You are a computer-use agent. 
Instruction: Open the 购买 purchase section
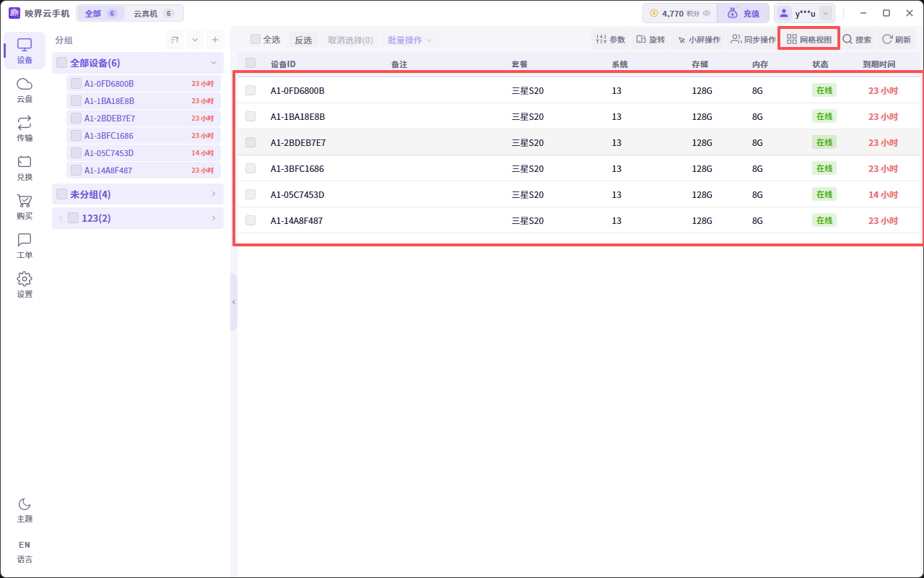pos(25,207)
